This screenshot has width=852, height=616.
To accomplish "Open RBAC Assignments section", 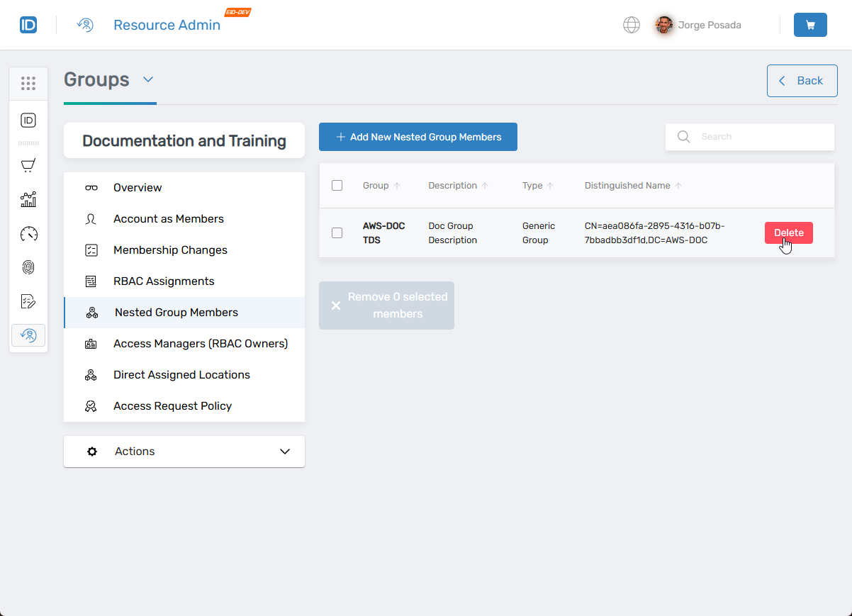I will 164,281.
